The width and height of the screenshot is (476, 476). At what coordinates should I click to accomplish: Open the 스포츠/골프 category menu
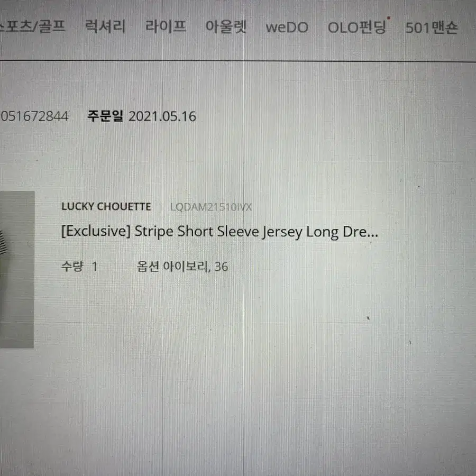tap(32, 26)
